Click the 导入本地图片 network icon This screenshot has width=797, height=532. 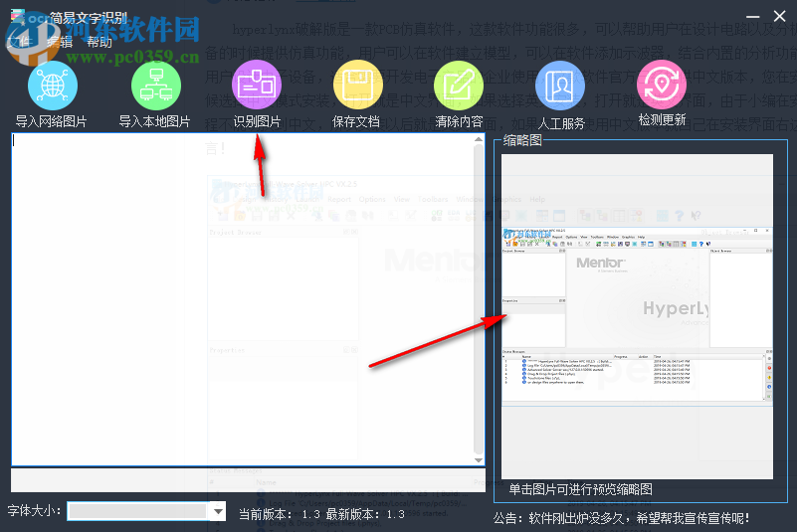(156, 86)
